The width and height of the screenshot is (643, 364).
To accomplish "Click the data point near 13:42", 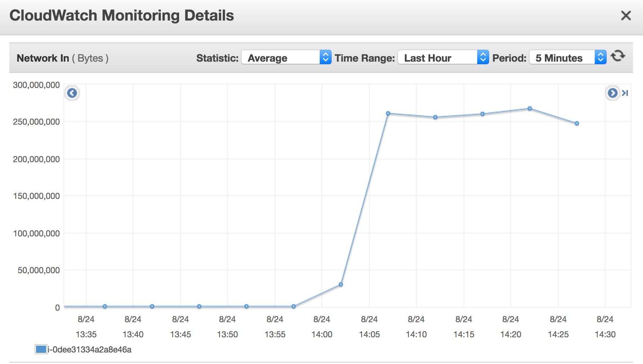I will (152, 306).
